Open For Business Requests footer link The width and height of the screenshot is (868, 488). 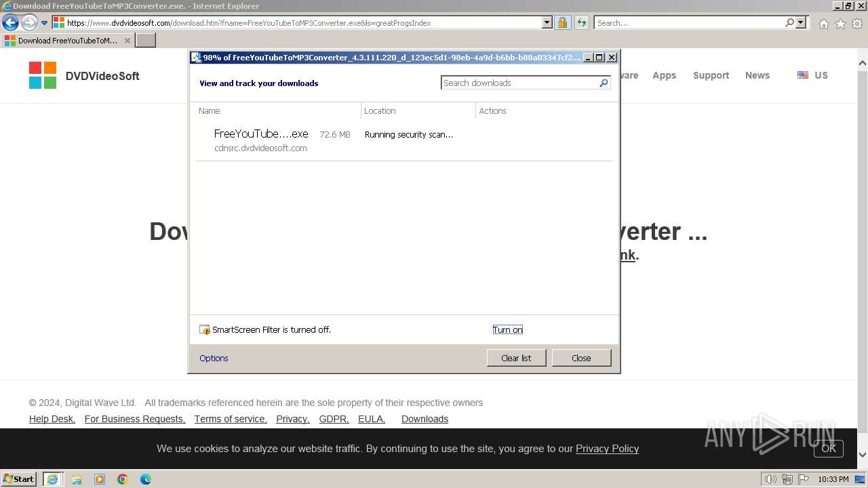[135, 419]
